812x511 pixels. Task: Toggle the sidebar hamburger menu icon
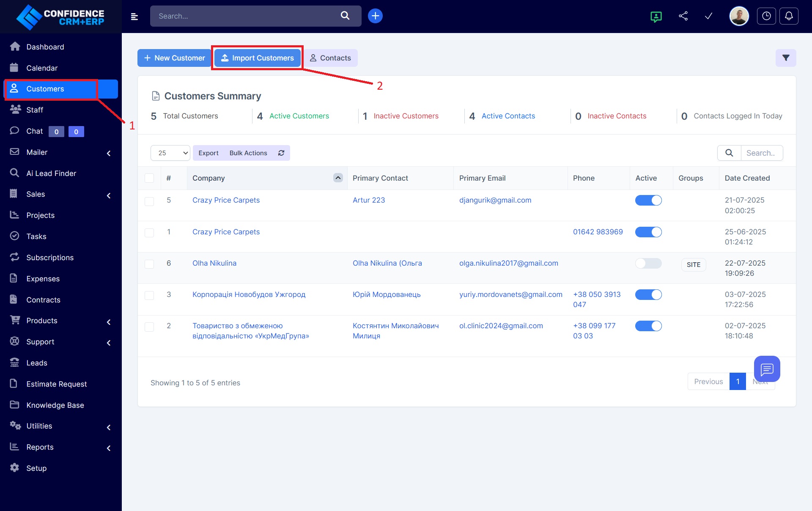click(x=134, y=16)
